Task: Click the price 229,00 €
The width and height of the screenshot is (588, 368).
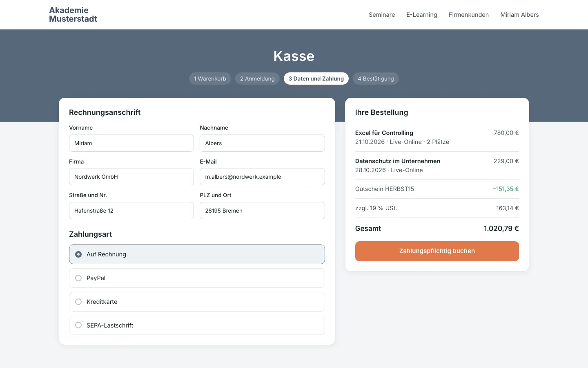Action: click(506, 161)
